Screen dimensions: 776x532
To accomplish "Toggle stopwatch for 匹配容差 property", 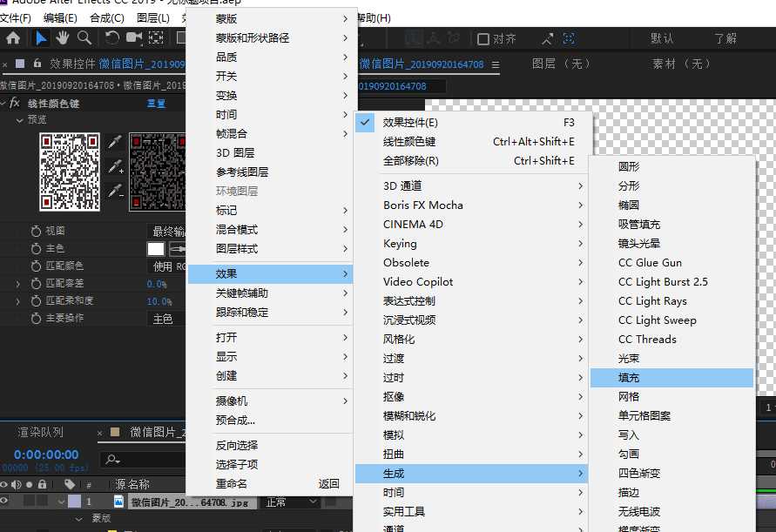I will tap(36, 284).
